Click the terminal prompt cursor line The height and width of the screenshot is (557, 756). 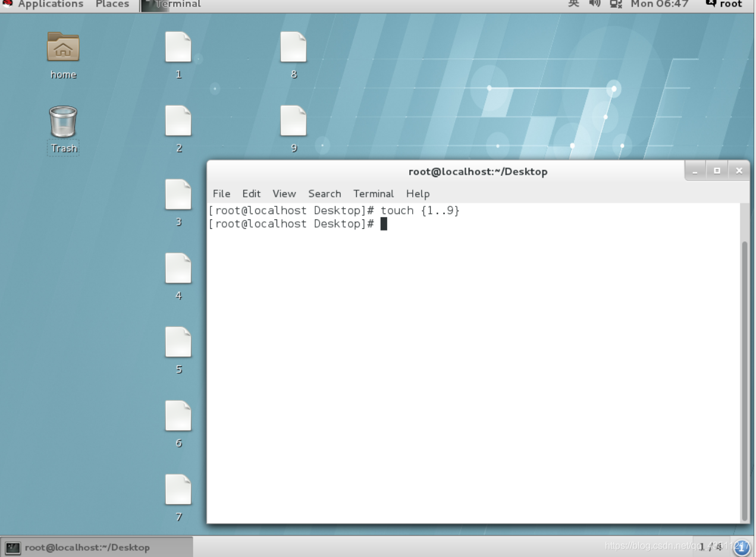click(297, 224)
